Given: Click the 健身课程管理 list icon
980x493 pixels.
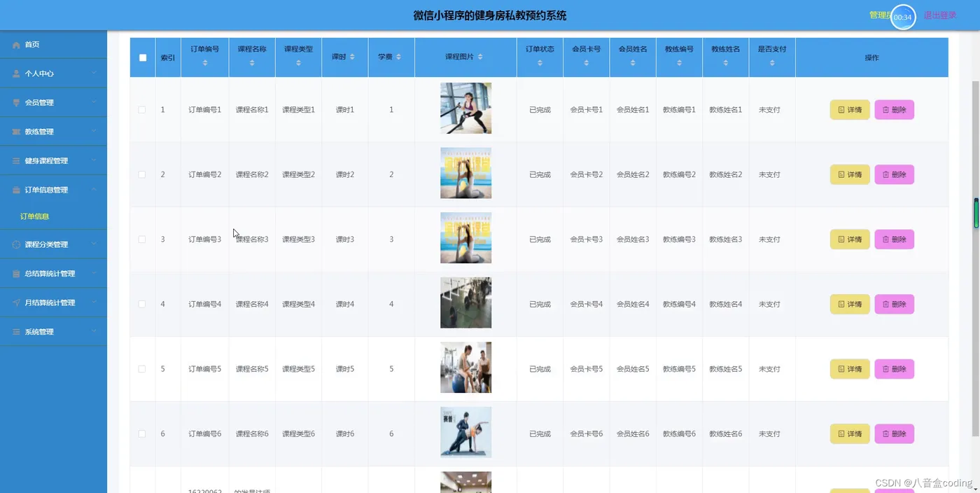Looking at the screenshot, I should (16, 161).
